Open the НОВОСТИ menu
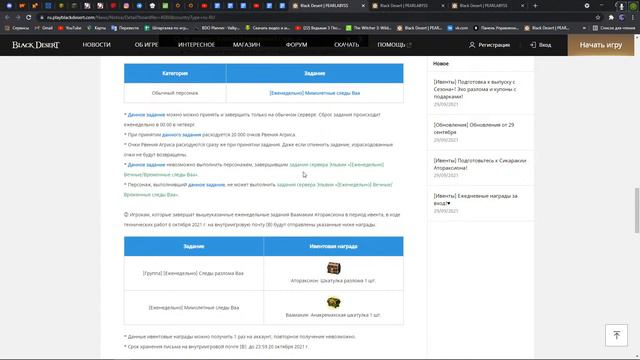Image resolution: width=640 pixels, height=360 pixels. click(x=96, y=45)
